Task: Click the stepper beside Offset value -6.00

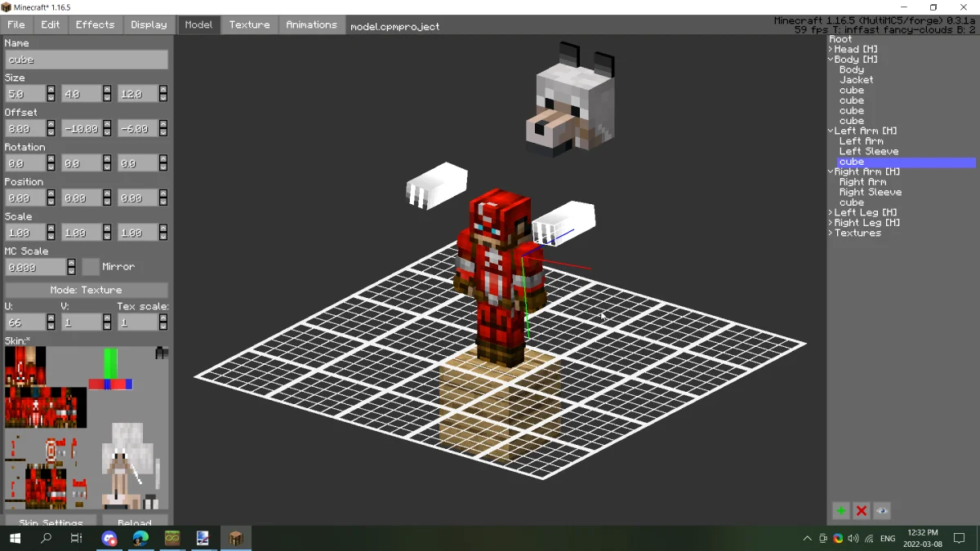Action: [x=163, y=129]
